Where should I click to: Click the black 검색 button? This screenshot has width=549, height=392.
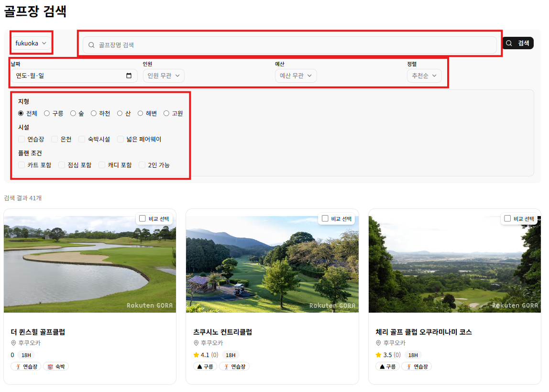click(x=518, y=43)
